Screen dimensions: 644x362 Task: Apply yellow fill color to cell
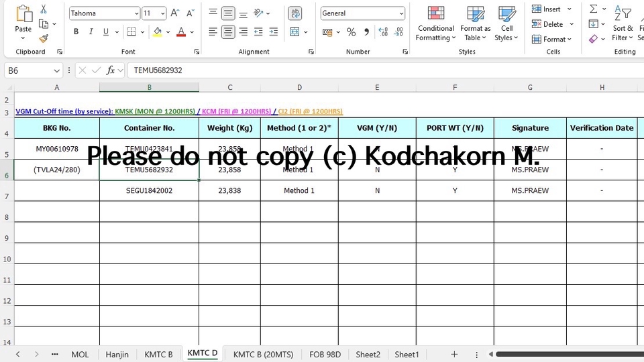(157, 32)
